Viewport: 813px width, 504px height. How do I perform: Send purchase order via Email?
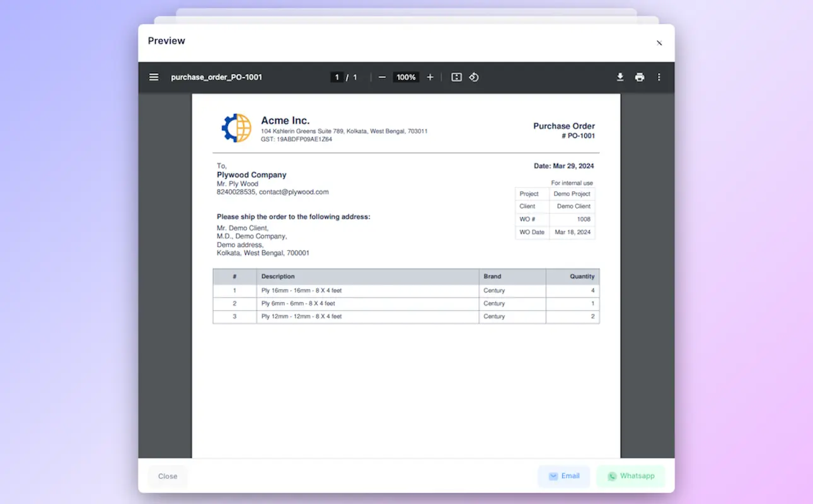pyautogui.click(x=564, y=476)
